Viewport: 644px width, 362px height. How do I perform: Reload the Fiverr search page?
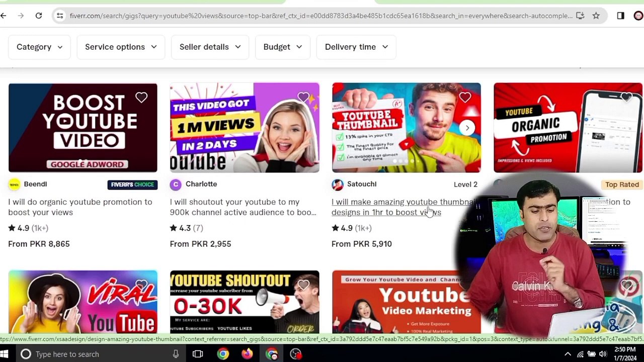point(39,16)
